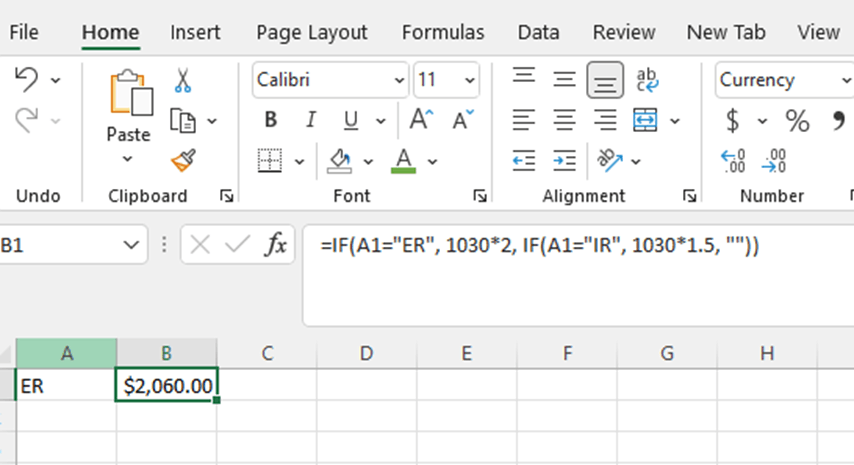This screenshot has width=854, height=465.
Task: Align text right
Action: 605,120
